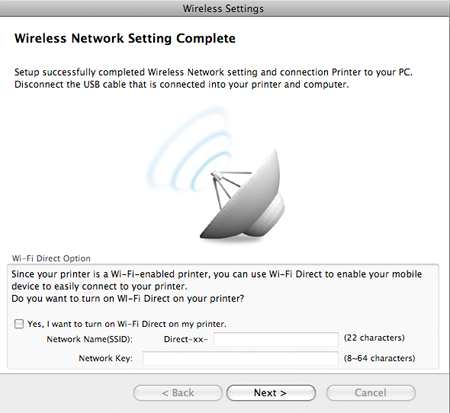450x413 pixels.
Task: Click the USB cable disconnect instruction text
Action: click(182, 85)
